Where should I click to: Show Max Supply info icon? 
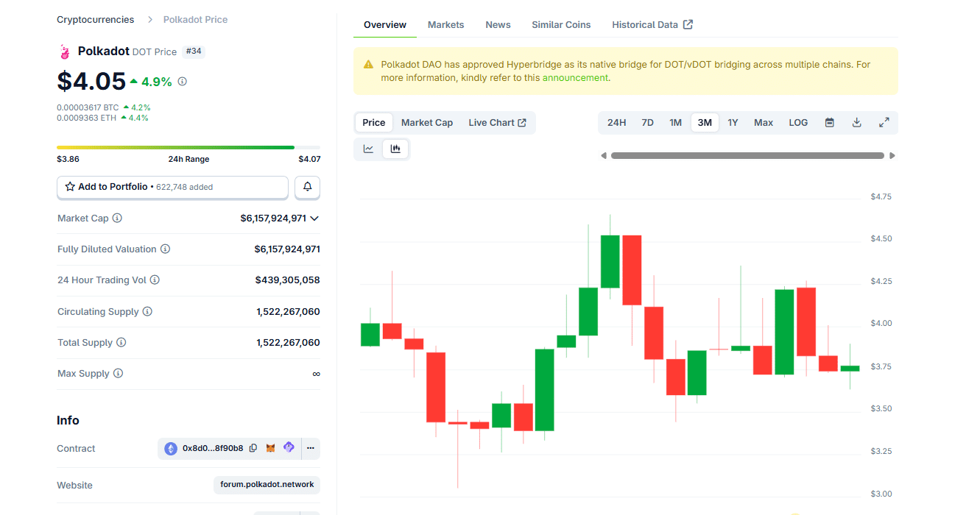[x=118, y=374]
